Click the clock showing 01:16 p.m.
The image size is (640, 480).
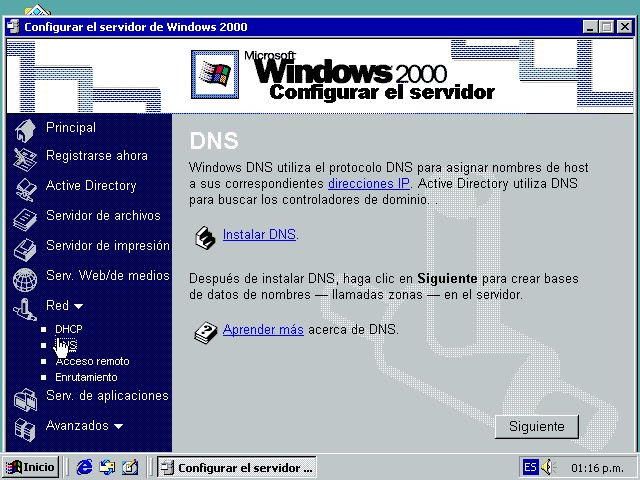click(597, 468)
